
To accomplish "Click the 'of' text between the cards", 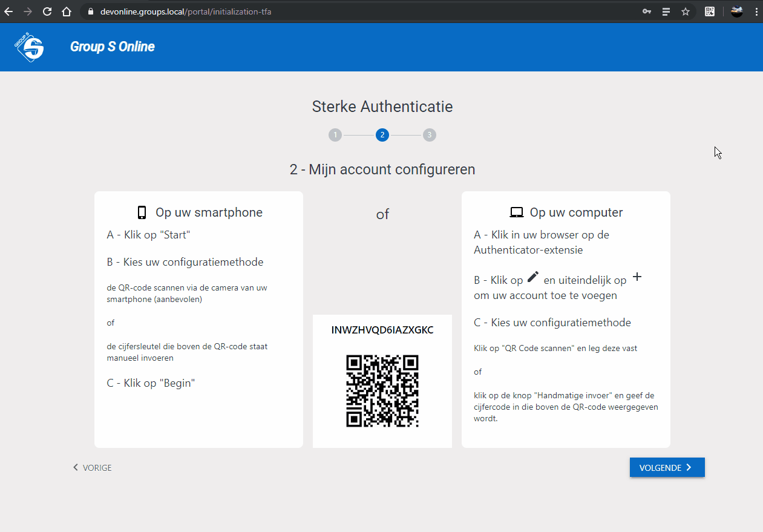I will tap(382, 214).
